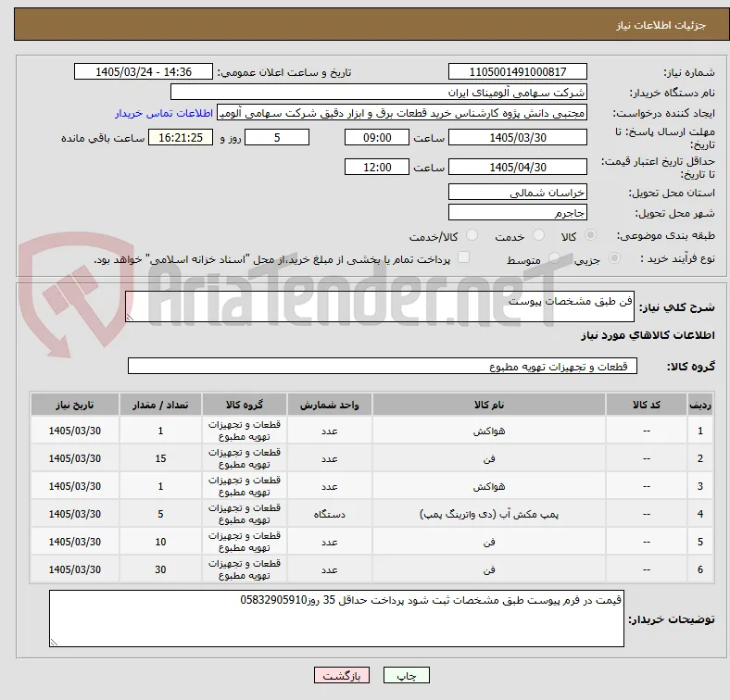Click the بازگشت (back) button
This screenshot has width=730, height=700.
[342, 675]
